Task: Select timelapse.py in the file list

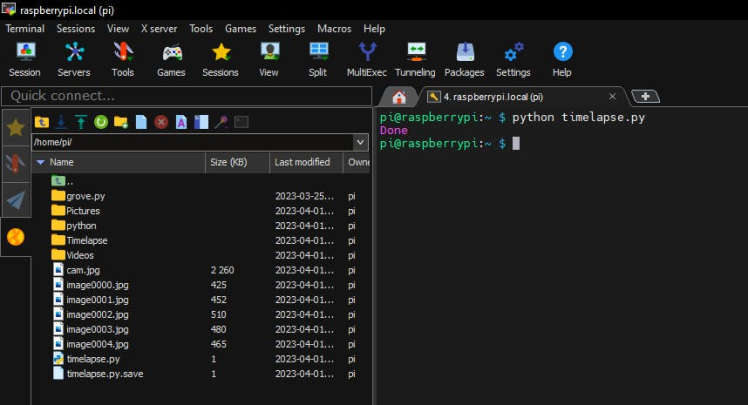Action: (x=93, y=358)
